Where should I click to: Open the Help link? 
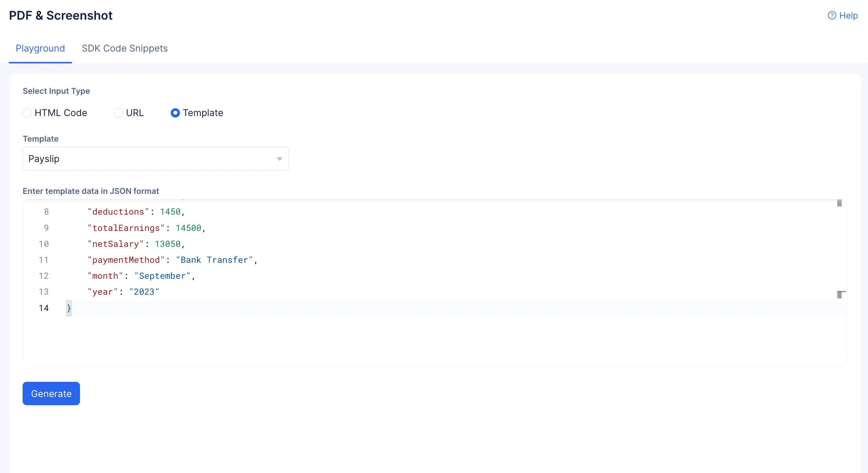click(848, 16)
